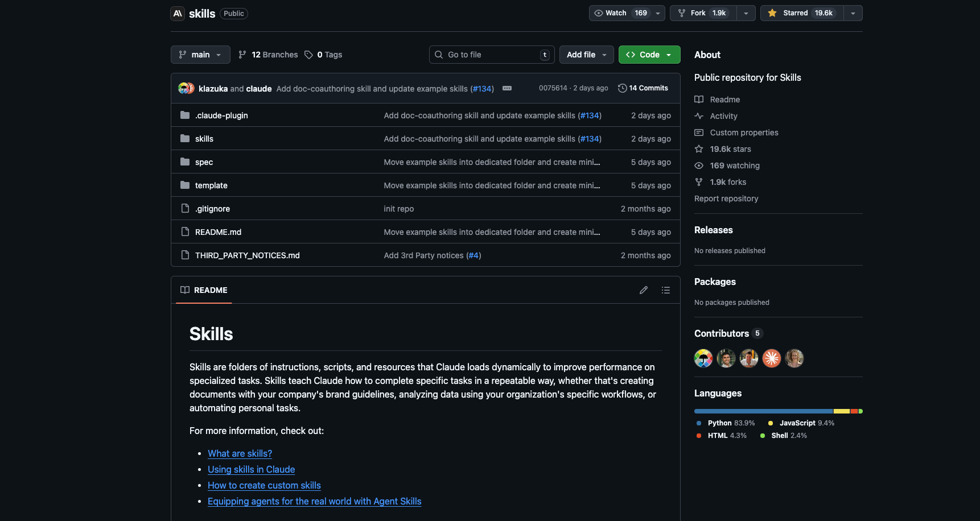Click the pencil icon to edit README

(644, 290)
